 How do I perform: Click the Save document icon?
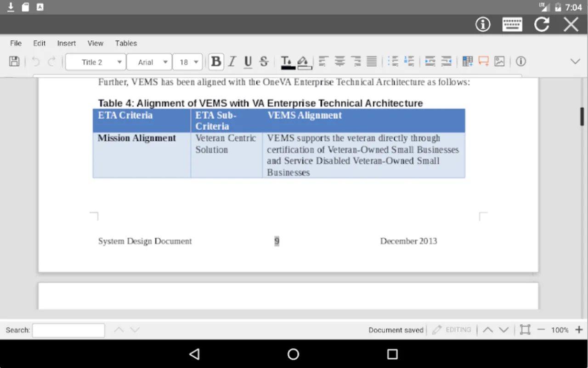(x=14, y=62)
